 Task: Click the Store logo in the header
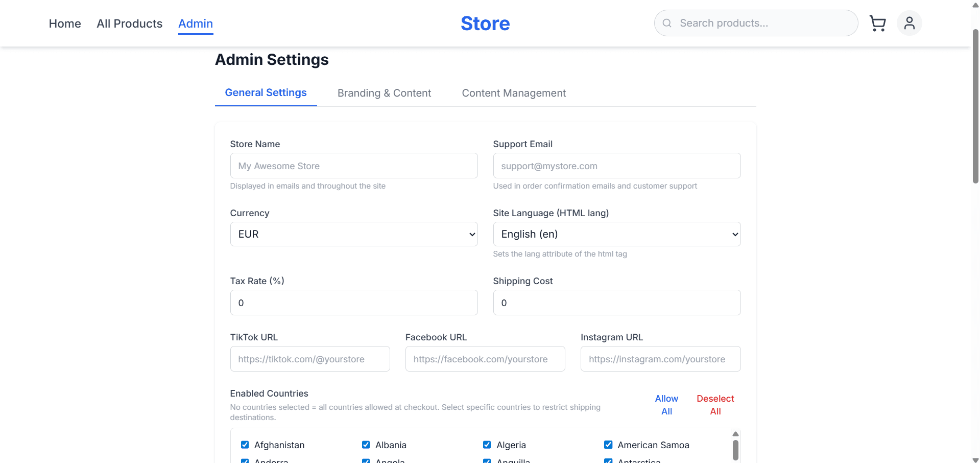coord(485,23)
